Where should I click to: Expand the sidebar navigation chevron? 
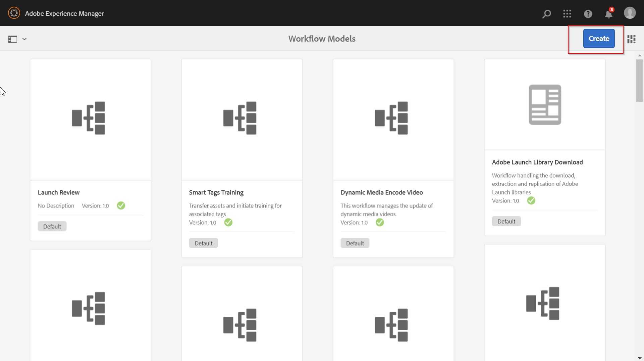point(24,39)
